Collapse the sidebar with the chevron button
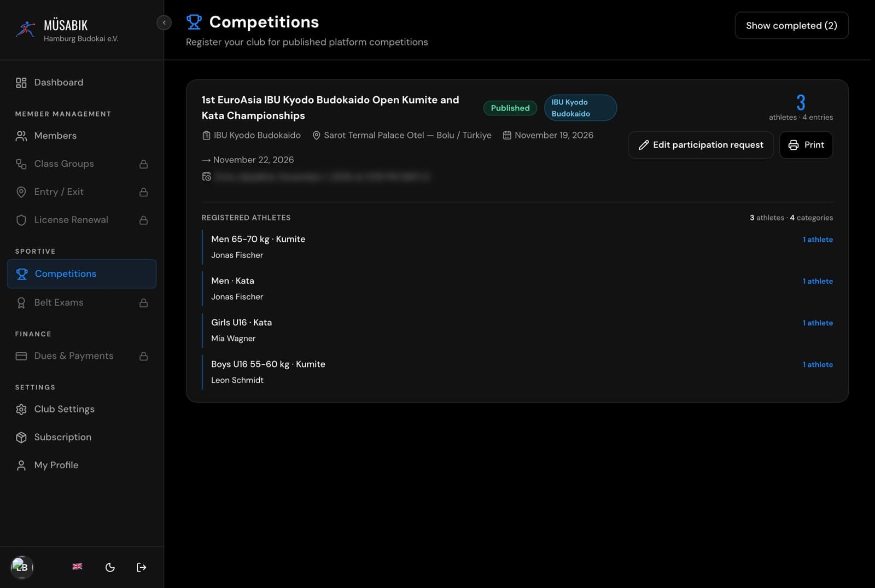 click(164, 22)
